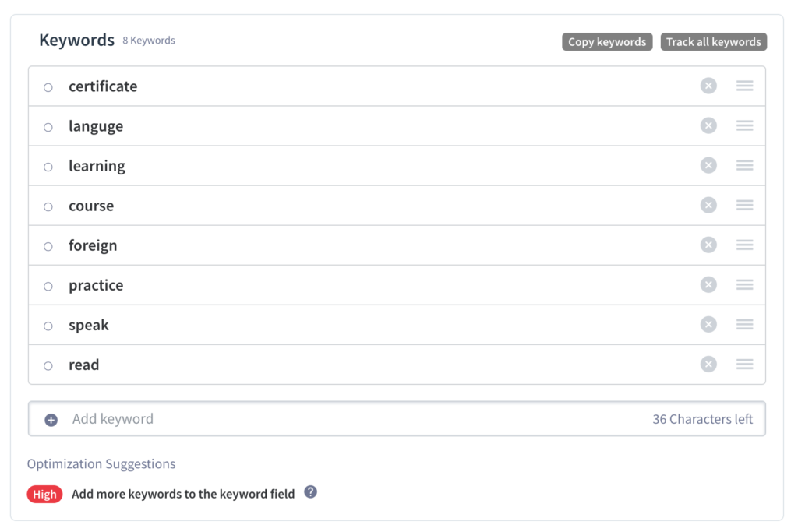Viewport: 798px width, 532px height.
Task: Click the plus icon to add keyword
Action: (x=51, y=420)
